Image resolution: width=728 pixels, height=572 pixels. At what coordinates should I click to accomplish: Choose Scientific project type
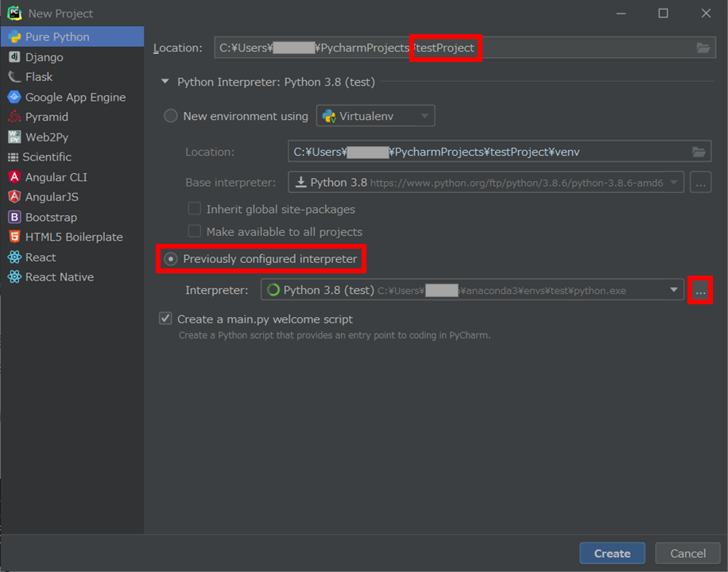coord(72,157)
